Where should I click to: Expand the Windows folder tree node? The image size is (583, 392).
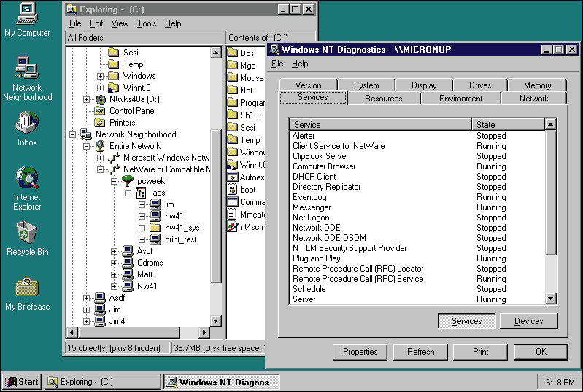click(x=100, y=76)
